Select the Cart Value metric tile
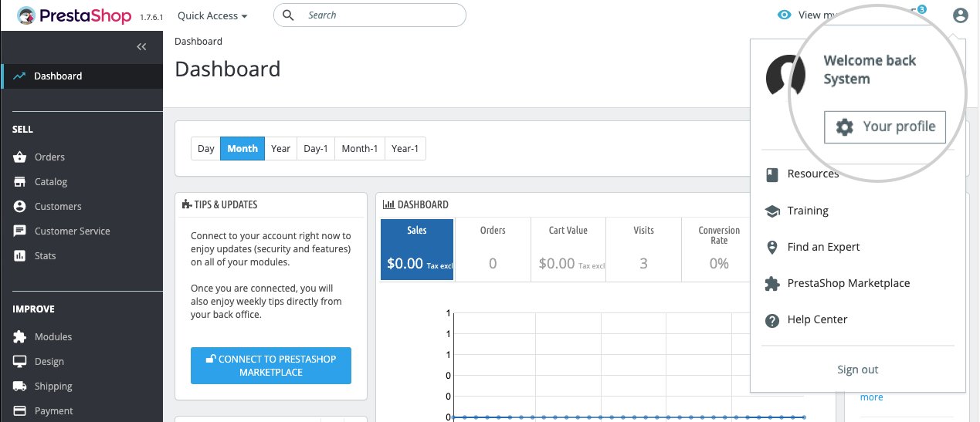This screenshot has width=980, height=422. [x=568, y=248]
